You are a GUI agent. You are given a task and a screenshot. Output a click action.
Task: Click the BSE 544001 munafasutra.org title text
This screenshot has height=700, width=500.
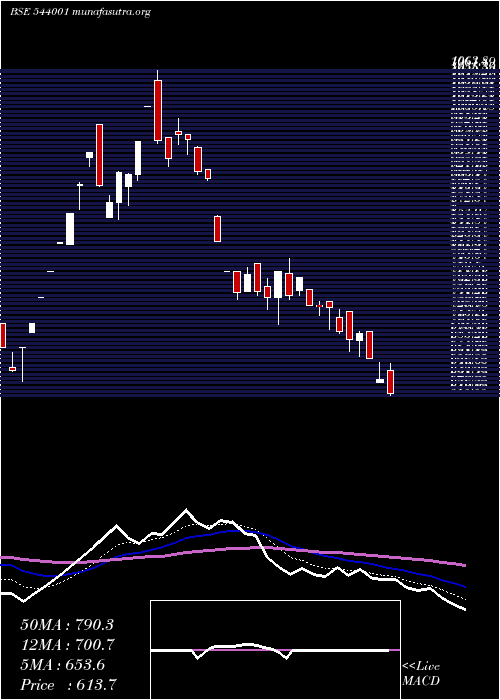80,12
